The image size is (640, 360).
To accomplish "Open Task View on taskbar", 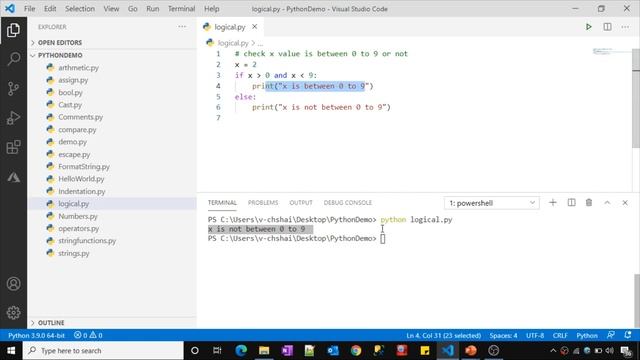I will coord(217,351).
